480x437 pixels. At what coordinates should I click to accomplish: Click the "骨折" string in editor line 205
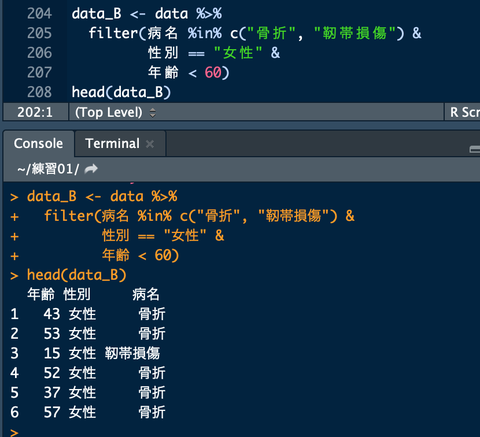tap(271, 33)
